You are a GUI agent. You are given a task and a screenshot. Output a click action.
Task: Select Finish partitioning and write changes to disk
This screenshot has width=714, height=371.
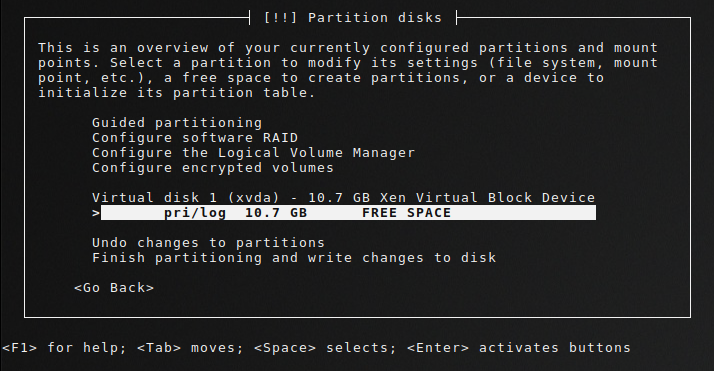coord(294,258)
